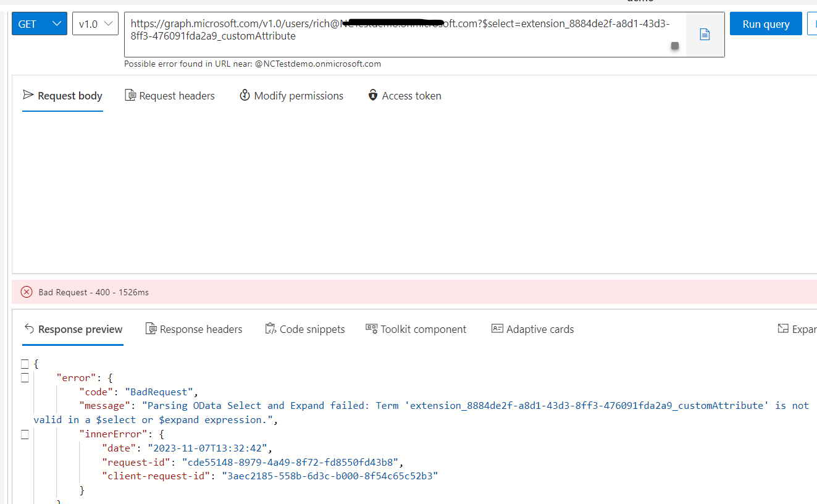The image size is (817, 504).
Task: Click the error icon on the Bad Request banner
Action: (26, 292)
